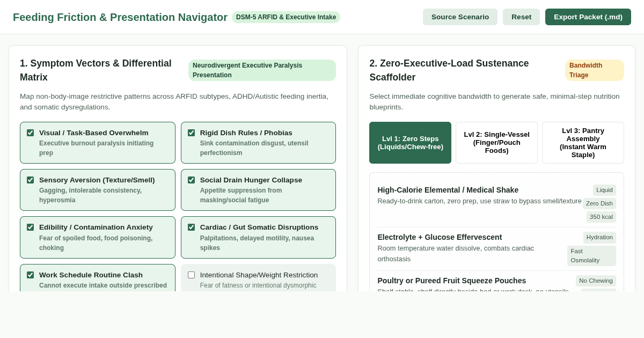The image size is (644, 338).
Task: Toggle Sensory Aversion (Texture/Smell) checkbox
Action: click(30, 180)
